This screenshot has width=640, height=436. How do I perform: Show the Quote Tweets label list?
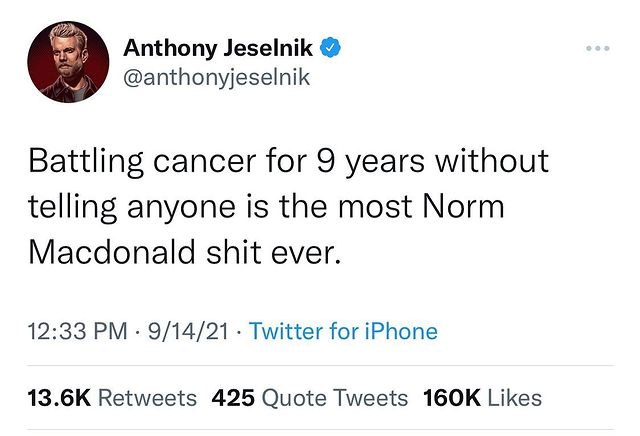pyautogui.click(x=335, y=397)
